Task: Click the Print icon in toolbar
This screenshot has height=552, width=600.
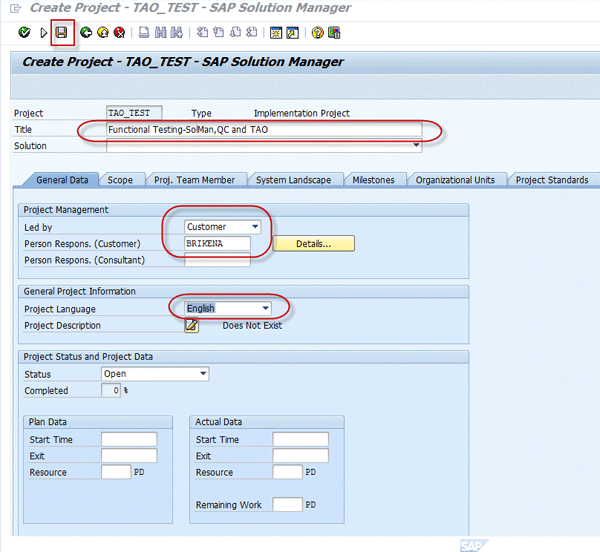Action: 144,33
